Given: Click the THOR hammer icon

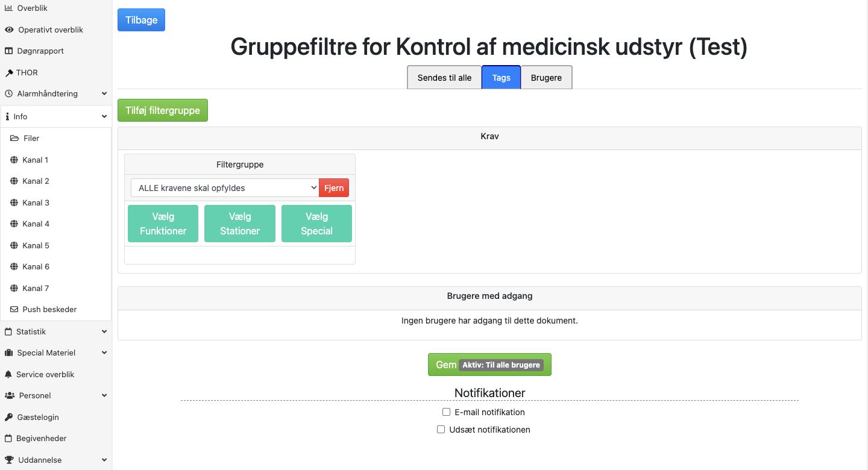Looking at the screenshot, I should 8,72.
